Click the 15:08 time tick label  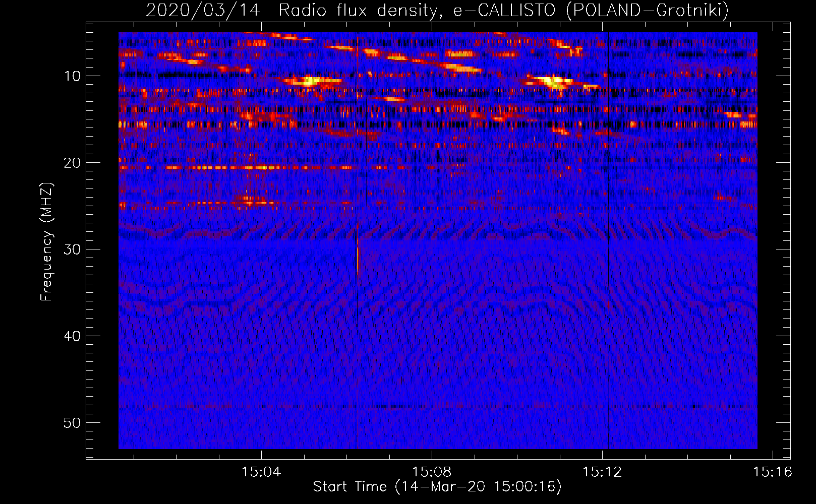[x=432, y=472]
